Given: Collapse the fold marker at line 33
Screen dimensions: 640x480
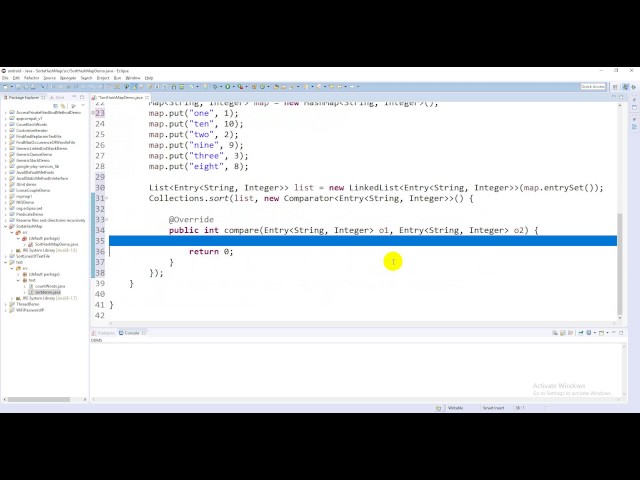Looking at the screenshot, I should click(x=107, y=219).
